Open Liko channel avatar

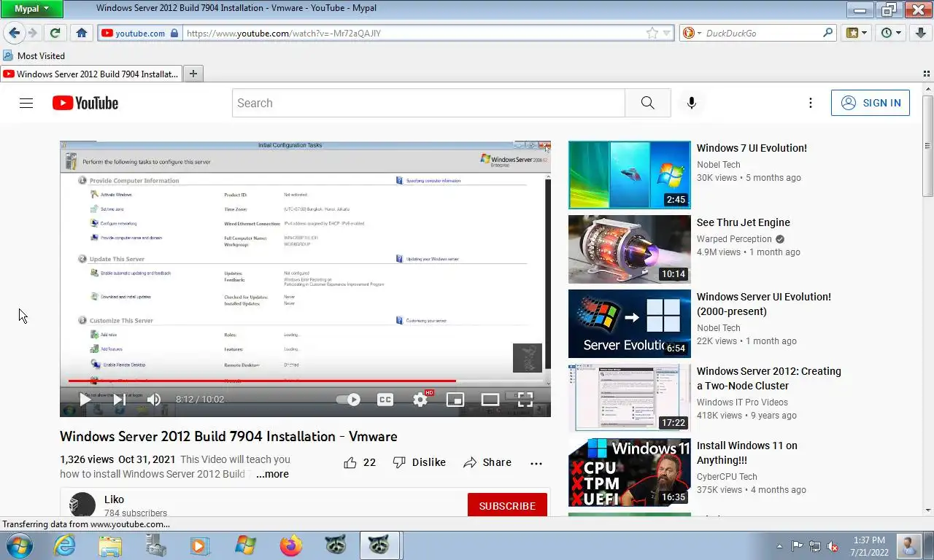82,505
